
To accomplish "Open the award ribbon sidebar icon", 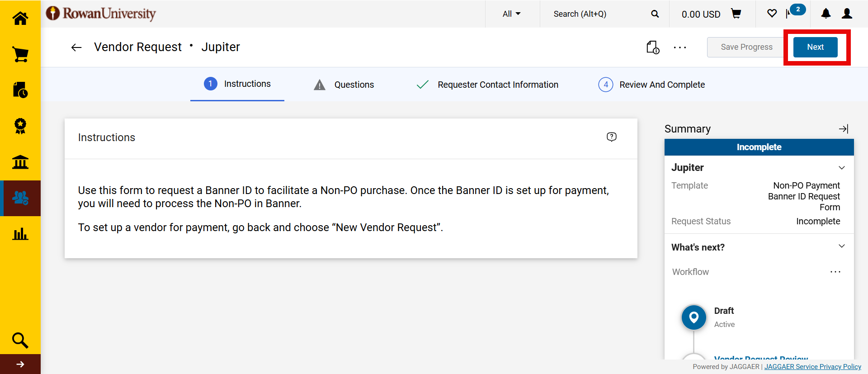I will pos(20,126).
